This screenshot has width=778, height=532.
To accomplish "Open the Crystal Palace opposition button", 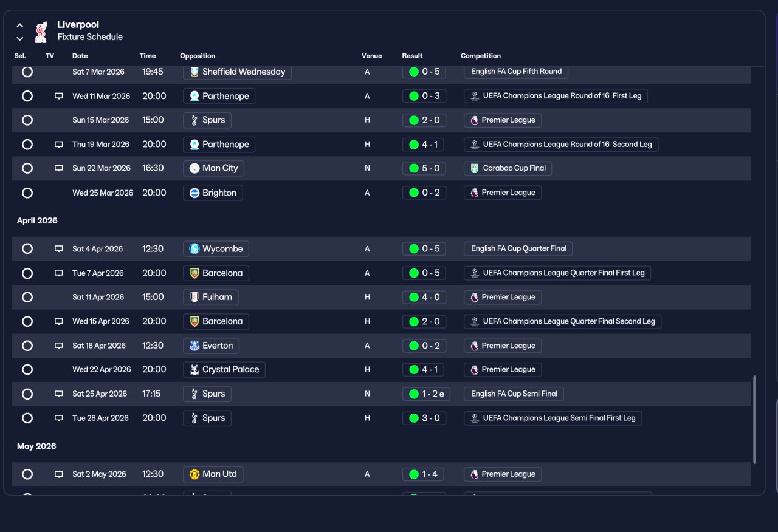I will [x=224, y=370].
